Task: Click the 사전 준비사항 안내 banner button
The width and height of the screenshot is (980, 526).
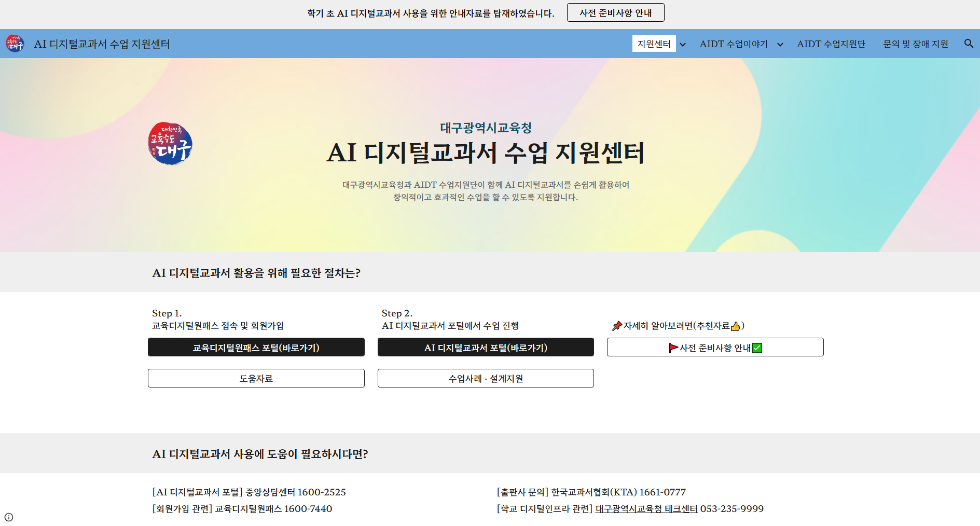Action: tap(615, 12)
